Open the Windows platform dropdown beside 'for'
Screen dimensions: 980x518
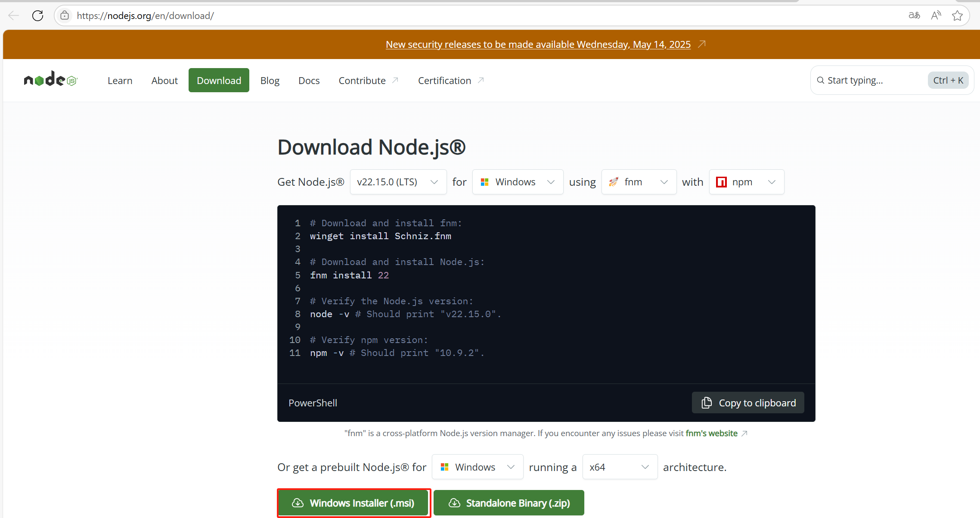(x=518, y=182)
